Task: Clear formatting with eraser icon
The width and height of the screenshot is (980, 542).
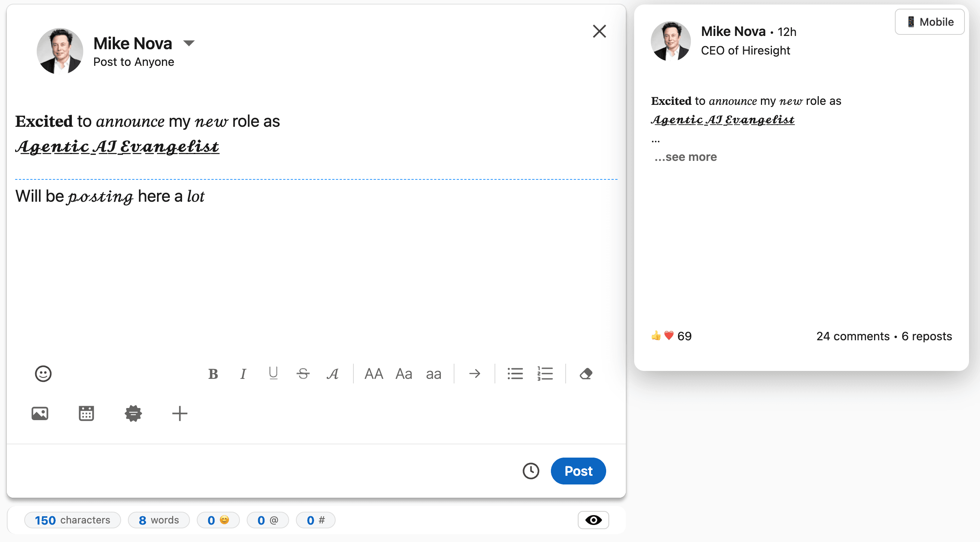Action: click(586, 374)
